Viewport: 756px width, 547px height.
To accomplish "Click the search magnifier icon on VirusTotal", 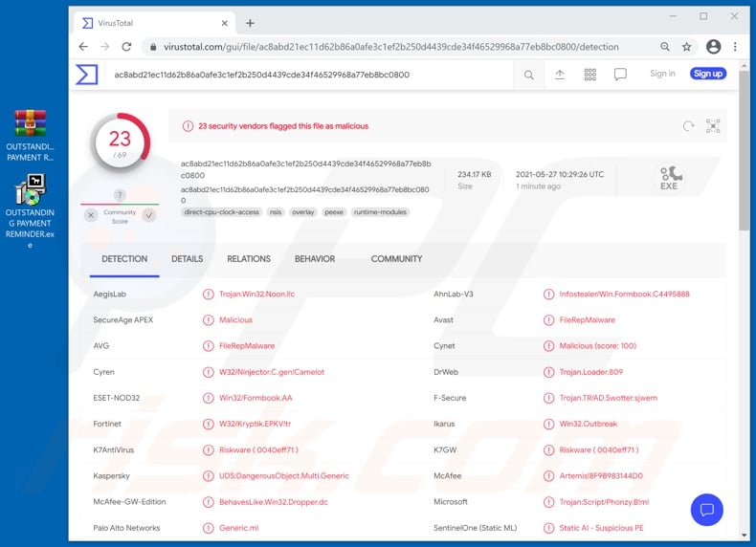I will pos(529,75).
